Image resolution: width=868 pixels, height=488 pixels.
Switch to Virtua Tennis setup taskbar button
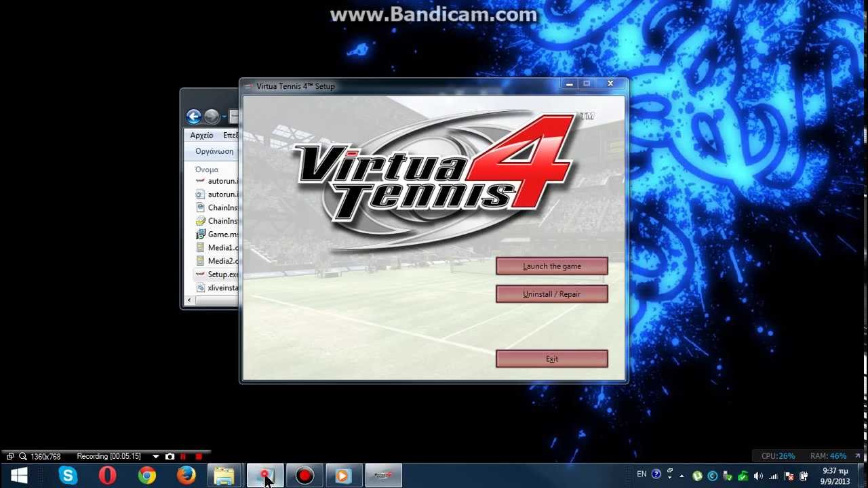(x=384, y=476)
